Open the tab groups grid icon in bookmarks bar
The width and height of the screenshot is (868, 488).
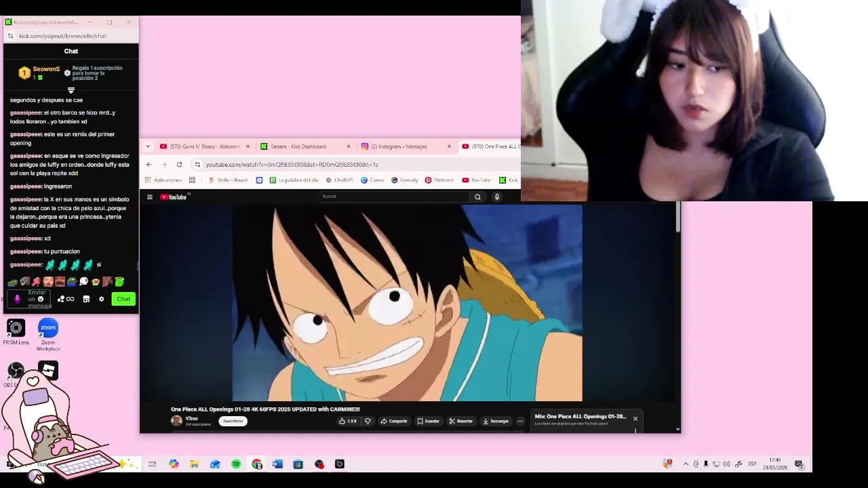[x=192, y=180]
